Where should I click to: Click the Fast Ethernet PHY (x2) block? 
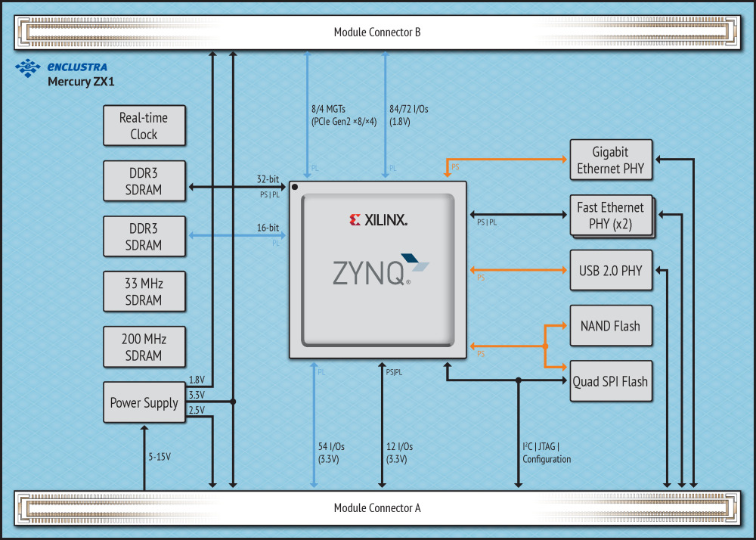coord(610,216)
